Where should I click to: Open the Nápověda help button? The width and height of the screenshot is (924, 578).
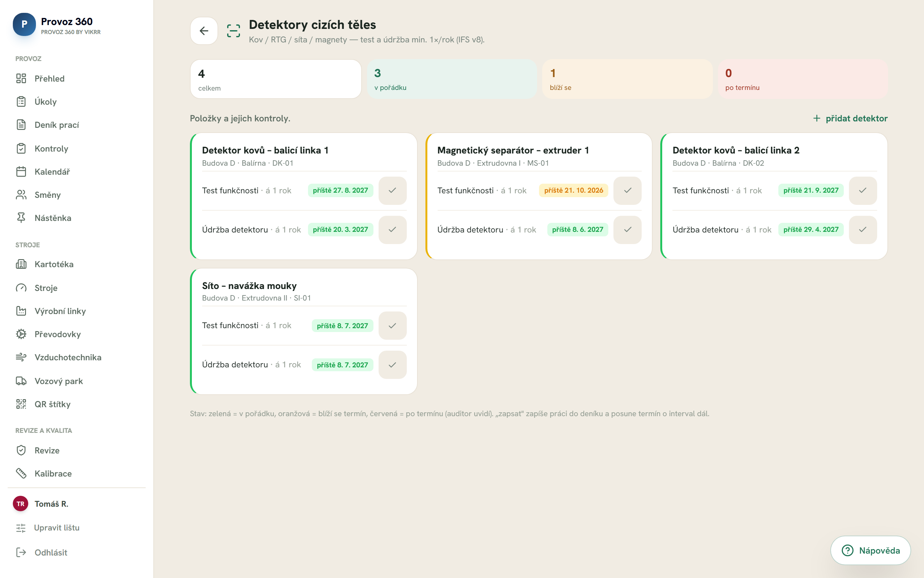(870, 550)
